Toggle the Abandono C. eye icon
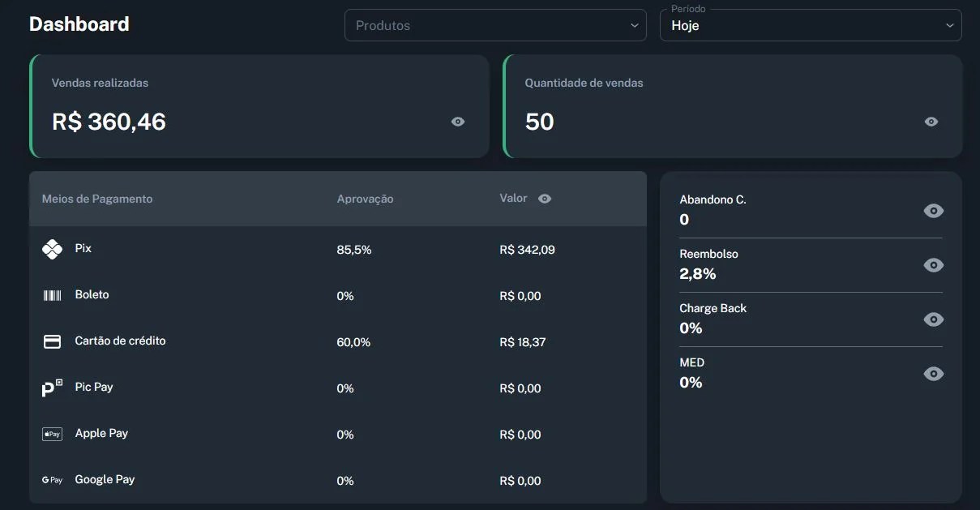The height and width of the screenshot is (510, 980). click(x=934, y=211)
